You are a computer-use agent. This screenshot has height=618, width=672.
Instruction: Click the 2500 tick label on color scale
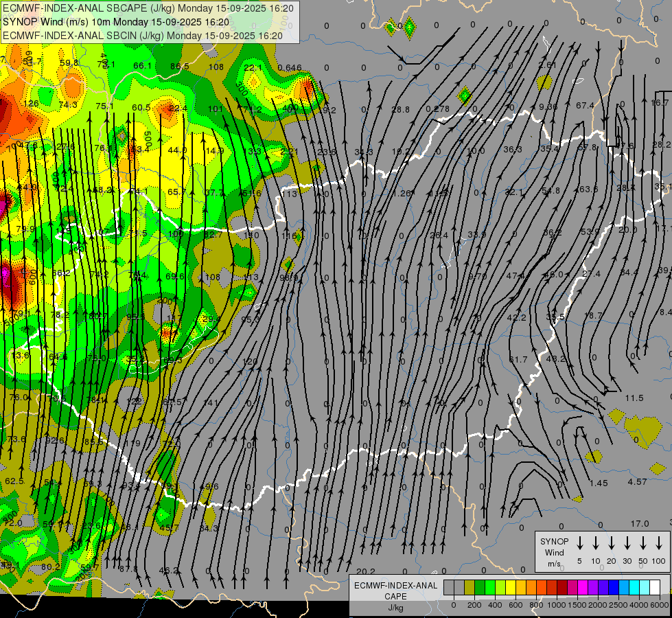tap(618, 605)
